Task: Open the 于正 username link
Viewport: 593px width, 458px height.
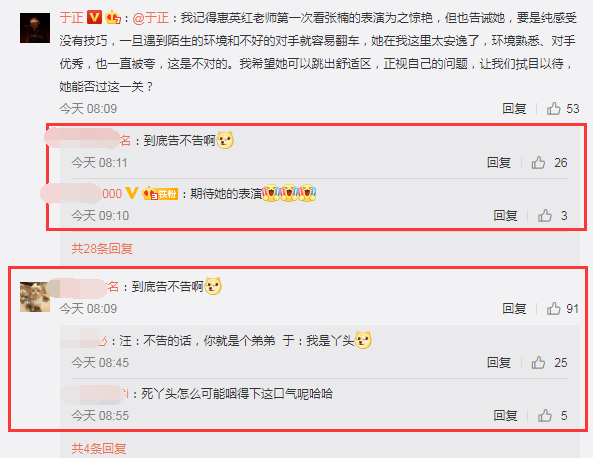Action: (x=71, y=17)
